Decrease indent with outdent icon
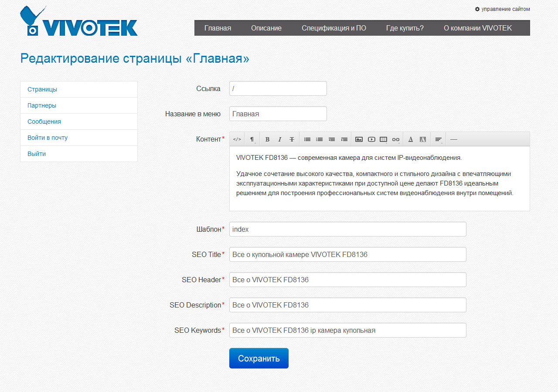Viewport: 558px width, 392px height. pyautogui.click(x=332, y=139)
